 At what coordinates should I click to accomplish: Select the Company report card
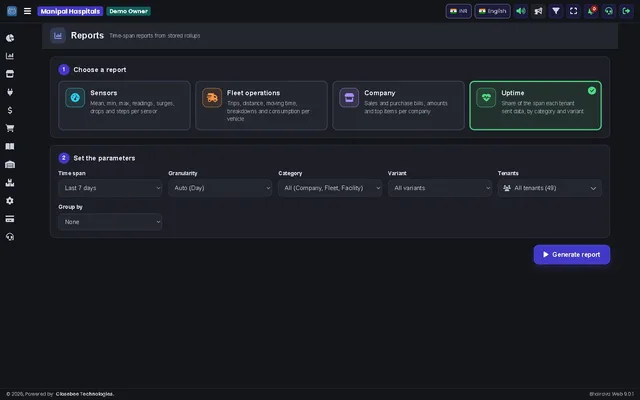(398, 106)
